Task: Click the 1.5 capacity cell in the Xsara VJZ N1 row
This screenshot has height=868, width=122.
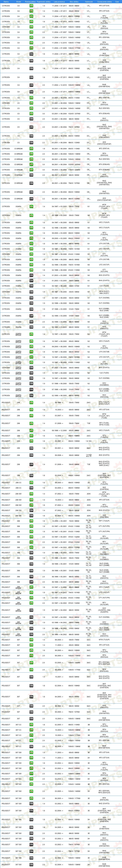Action: (44, 286)
